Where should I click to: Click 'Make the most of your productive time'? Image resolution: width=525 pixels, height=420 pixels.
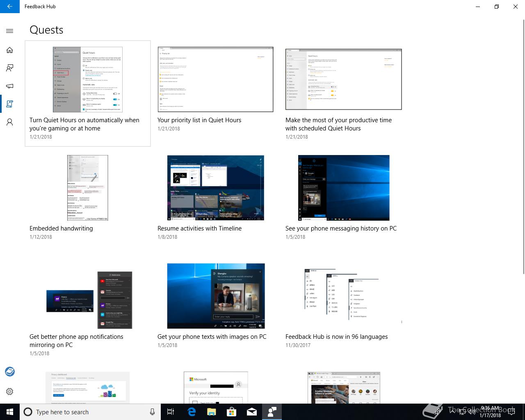click(338, 124)
